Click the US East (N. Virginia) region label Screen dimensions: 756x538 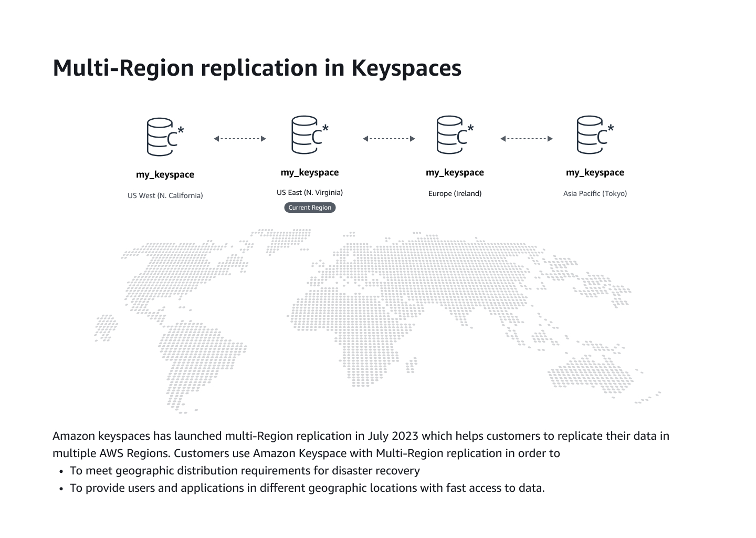coord(310,192)
